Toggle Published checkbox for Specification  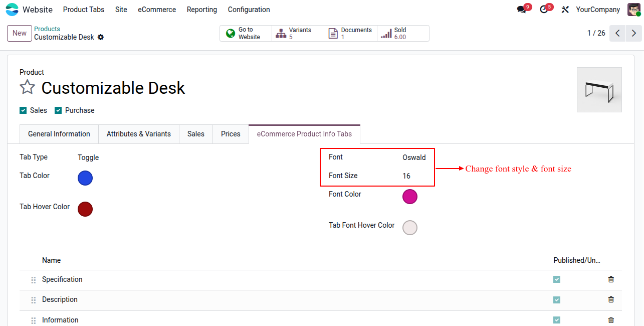coord(557,279)
